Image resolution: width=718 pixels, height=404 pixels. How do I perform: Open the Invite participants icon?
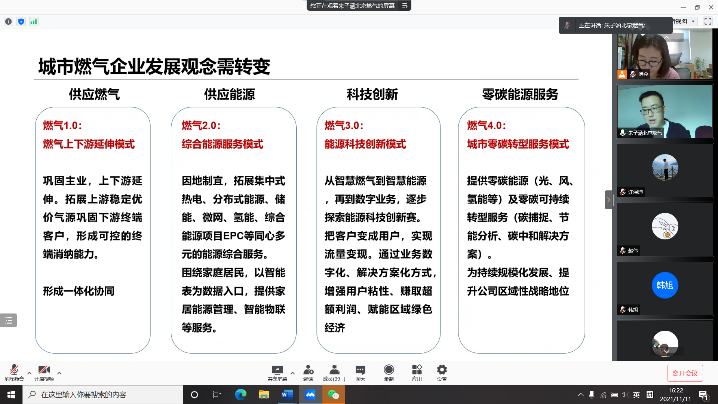pos(309,370)
